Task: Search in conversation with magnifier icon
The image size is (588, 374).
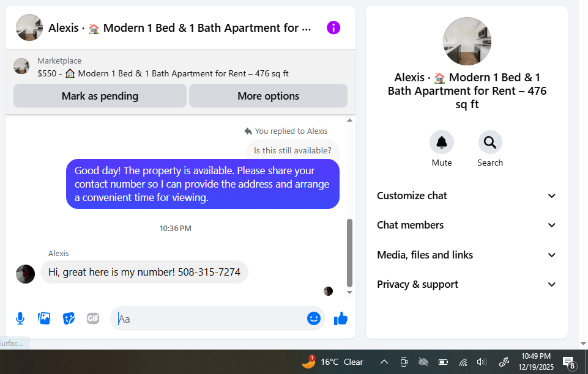Action: click(x=490, y=142)
